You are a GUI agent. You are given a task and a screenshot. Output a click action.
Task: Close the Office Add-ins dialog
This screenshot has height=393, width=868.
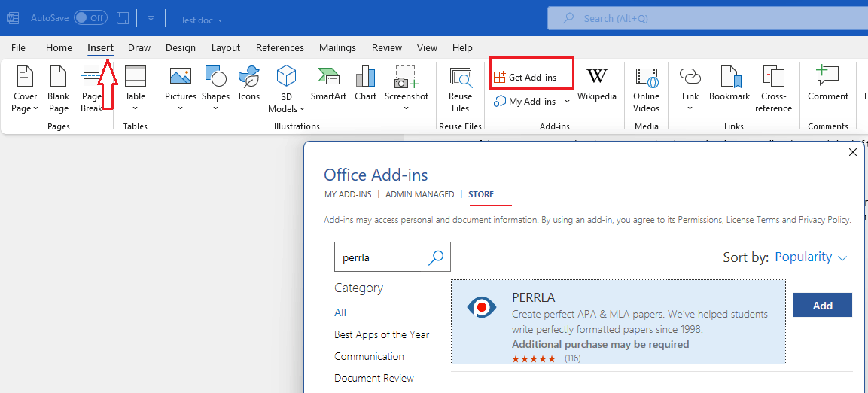[x=852, y=153]
